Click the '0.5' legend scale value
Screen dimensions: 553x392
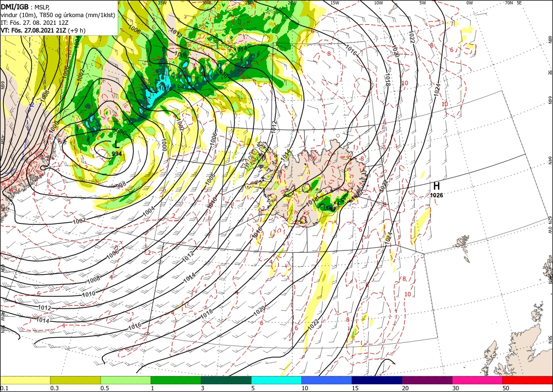click(104, 388)
